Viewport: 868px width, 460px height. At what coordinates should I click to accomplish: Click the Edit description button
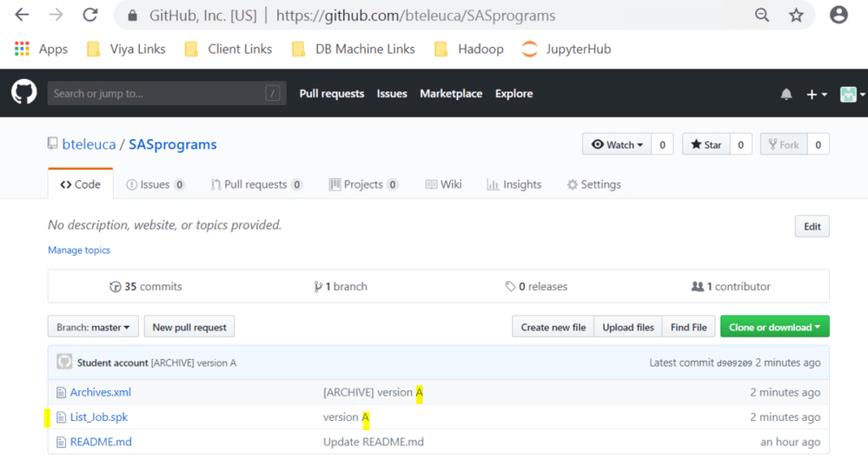(x=812, y=226)
